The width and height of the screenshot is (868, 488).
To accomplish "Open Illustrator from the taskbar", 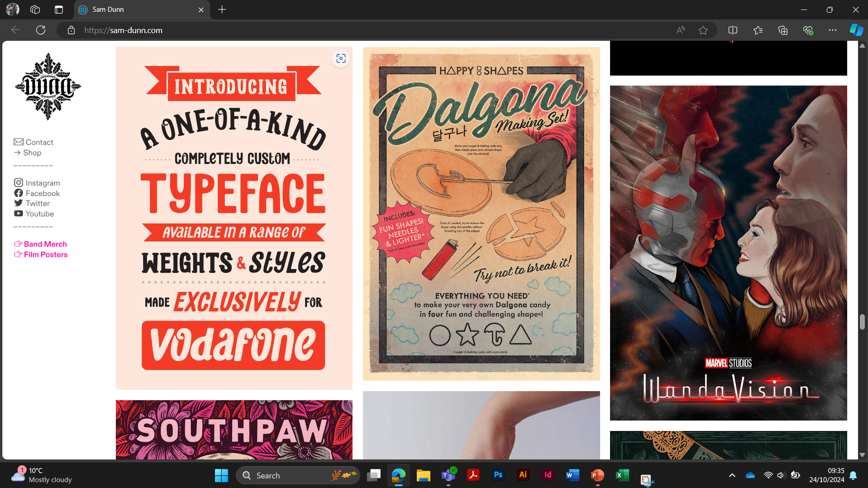I will 523,475.
